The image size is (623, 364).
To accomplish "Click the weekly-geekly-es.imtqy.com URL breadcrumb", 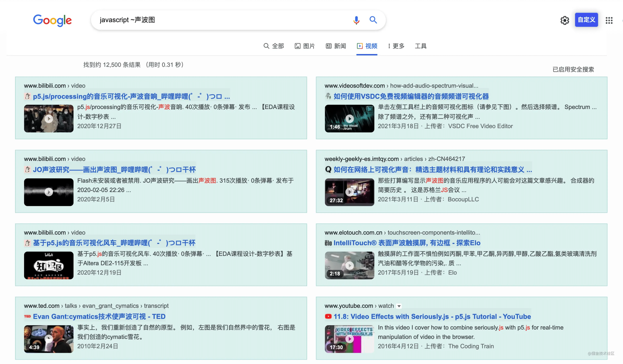I will pyautogui.click(x=394, y=159).
